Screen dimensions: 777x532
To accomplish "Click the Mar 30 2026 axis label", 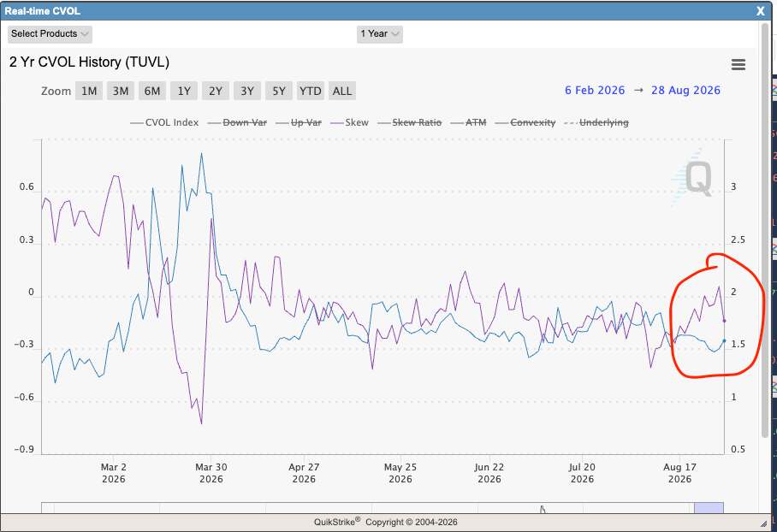I will tap(211, 473).
